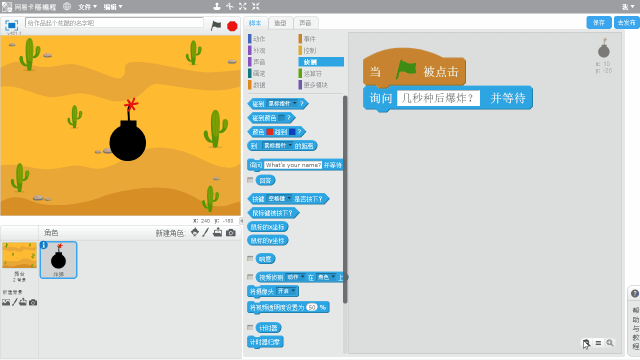640x360 pixels.
Task: Open on/off dropdown in turn camera block
Action: [287, 291]
